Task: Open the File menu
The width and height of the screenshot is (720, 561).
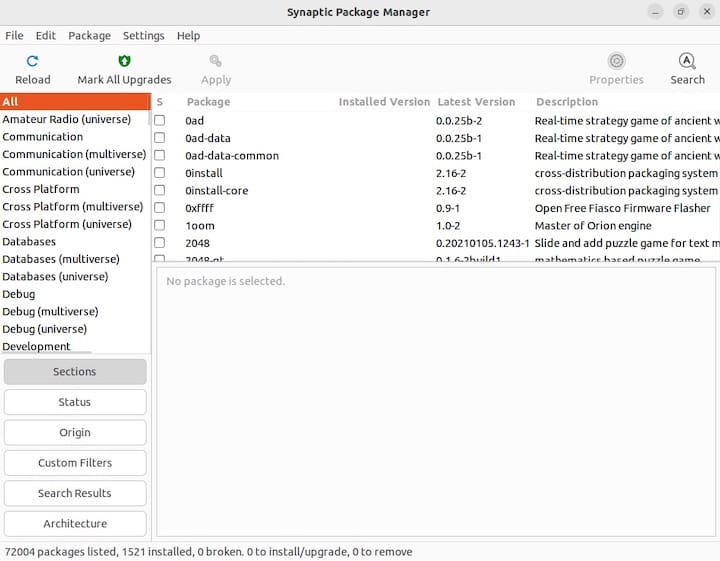Action: click(x=14, y=35)
